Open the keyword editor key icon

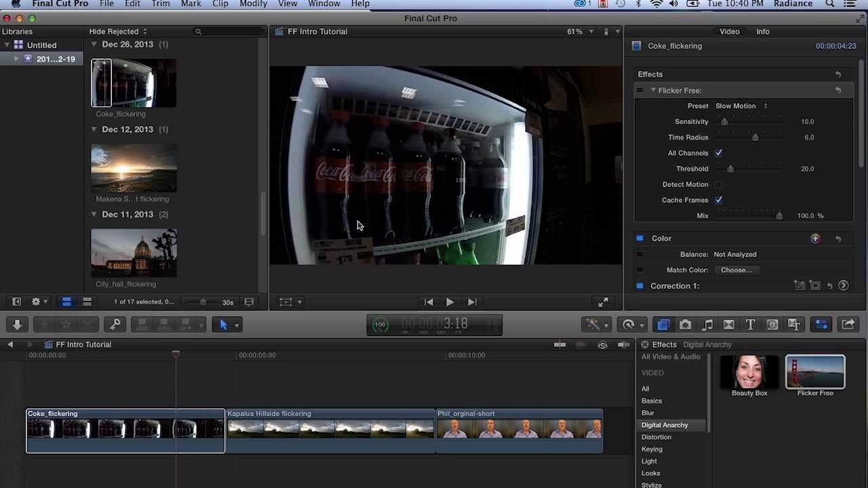115,325
